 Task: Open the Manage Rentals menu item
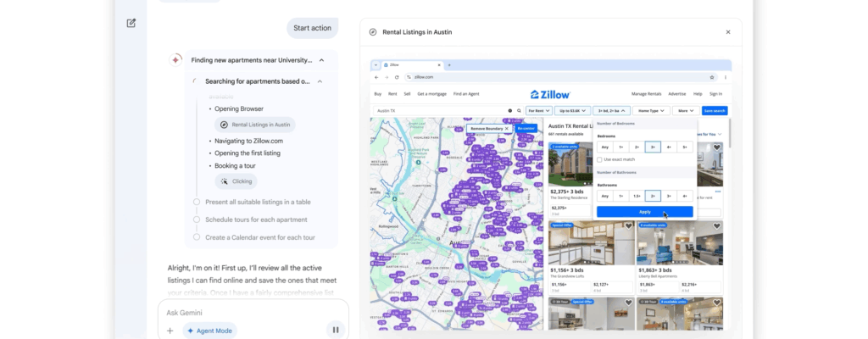point(646,94)
